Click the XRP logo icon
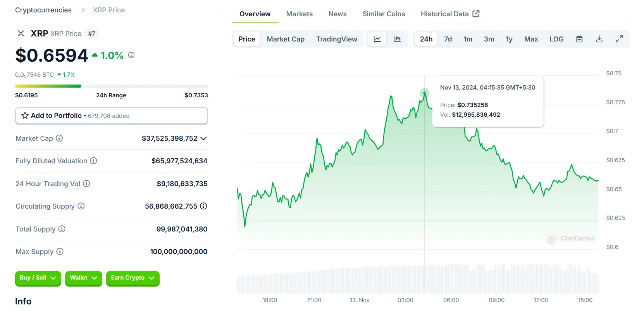Screen dimensions: 644x311 21,34
